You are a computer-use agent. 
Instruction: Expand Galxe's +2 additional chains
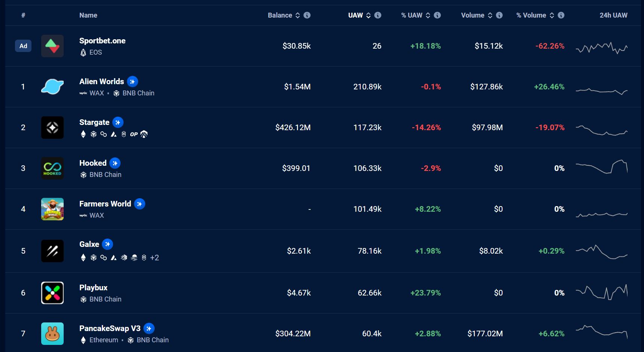[154, 258]
